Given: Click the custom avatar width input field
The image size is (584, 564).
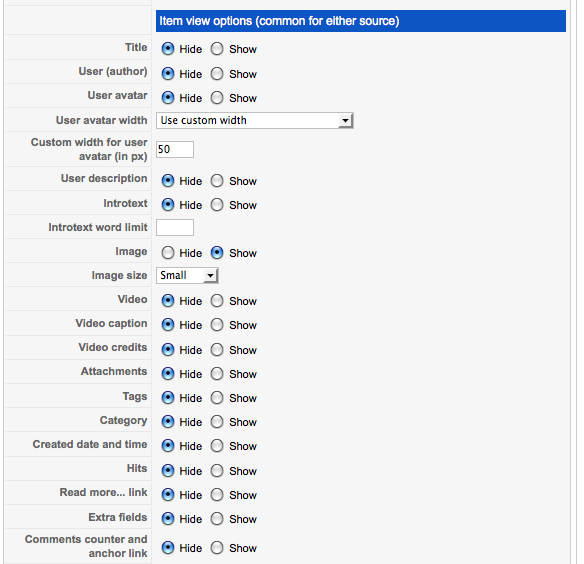Looking at the screenshot, I should coord(175,149).
